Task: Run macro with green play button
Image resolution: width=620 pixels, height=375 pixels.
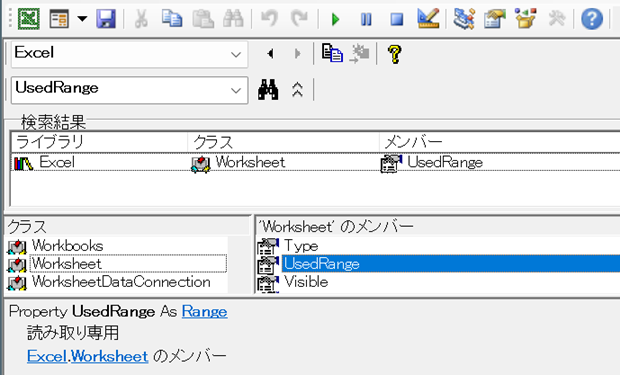Action: coord(336,19)
